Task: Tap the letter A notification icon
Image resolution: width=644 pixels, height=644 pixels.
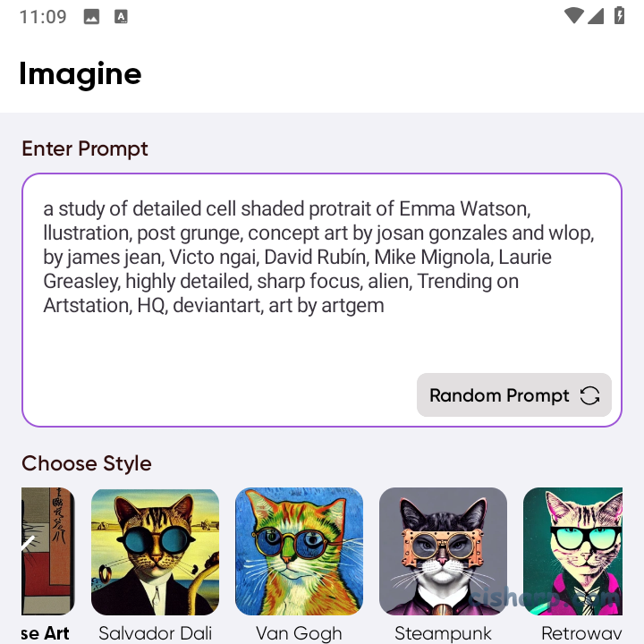Action: [121, 17]
